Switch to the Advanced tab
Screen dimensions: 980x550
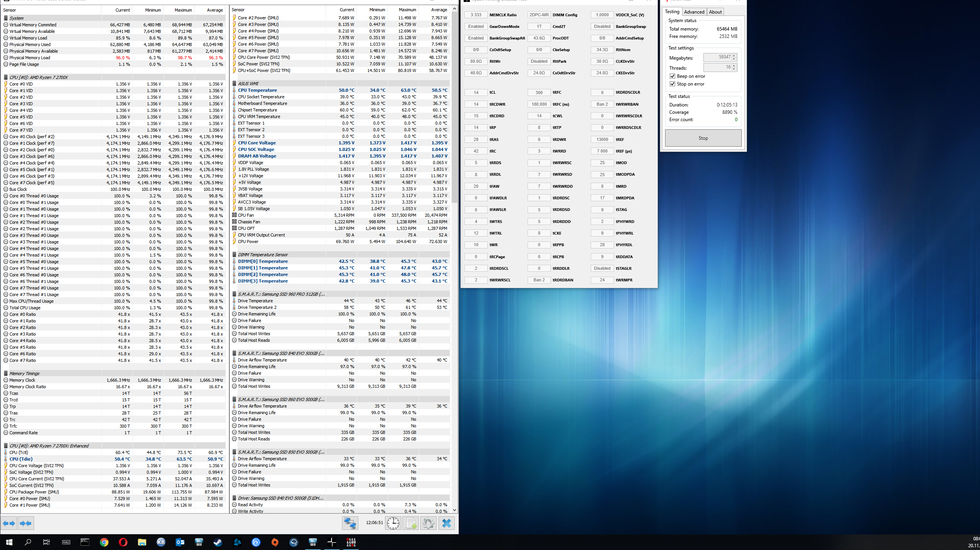[x=694, y=12]
